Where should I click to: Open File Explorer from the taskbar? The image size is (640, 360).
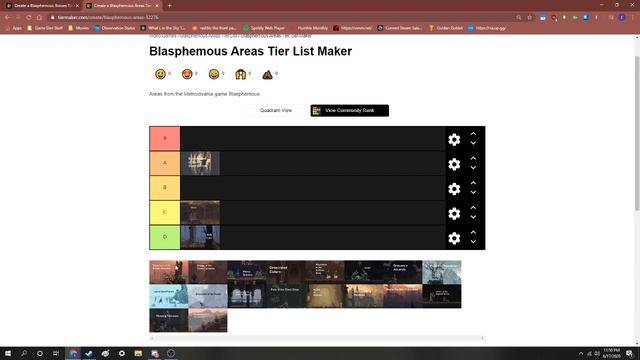tap(138, 353)
